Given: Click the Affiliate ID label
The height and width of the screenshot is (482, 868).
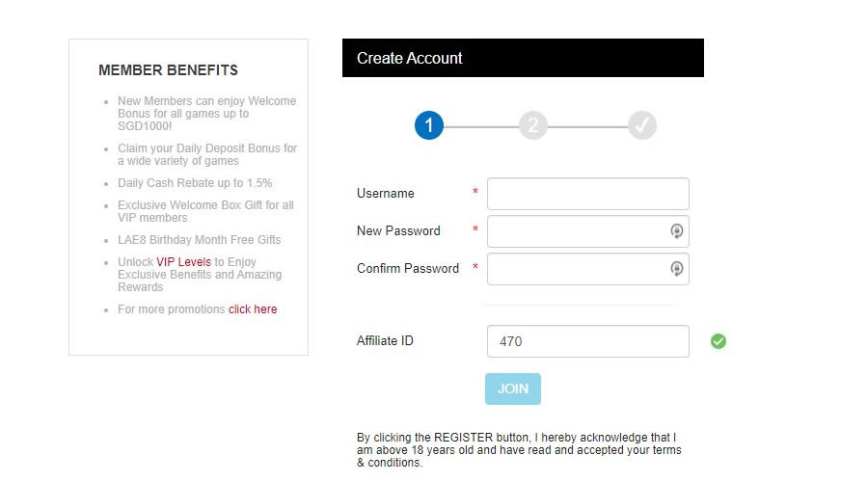Looking at the screenshot, I should [x=385, y=341].
